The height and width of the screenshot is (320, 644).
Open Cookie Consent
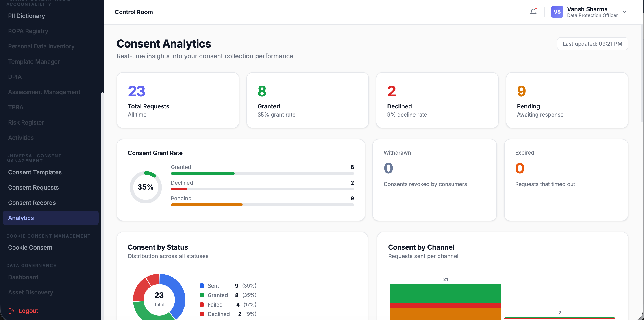(x=30, y=248)
